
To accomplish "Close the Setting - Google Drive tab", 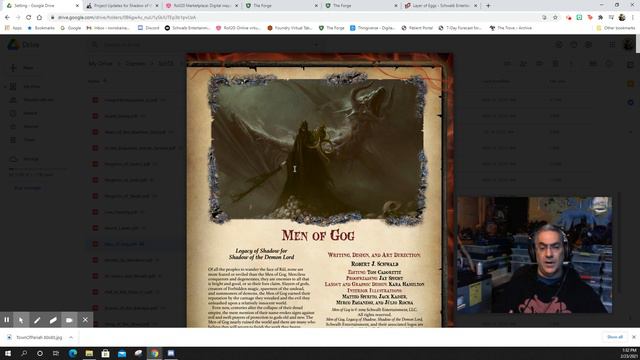I will 77,6.
